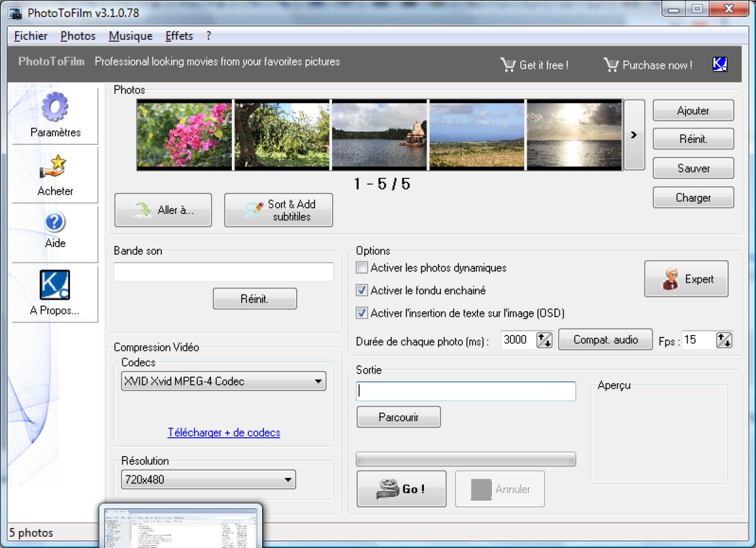This screenshot has height=548, width=756.
Task: Click the Acheter sidebar icon
Action: click(55, 175)
